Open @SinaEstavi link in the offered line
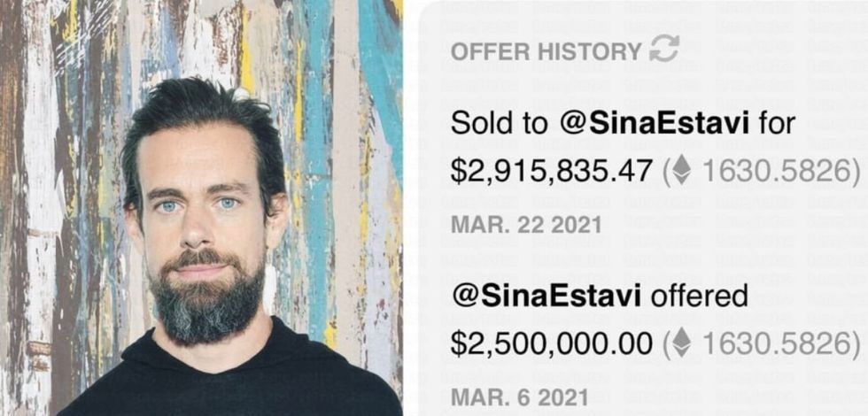 point(546,296)
